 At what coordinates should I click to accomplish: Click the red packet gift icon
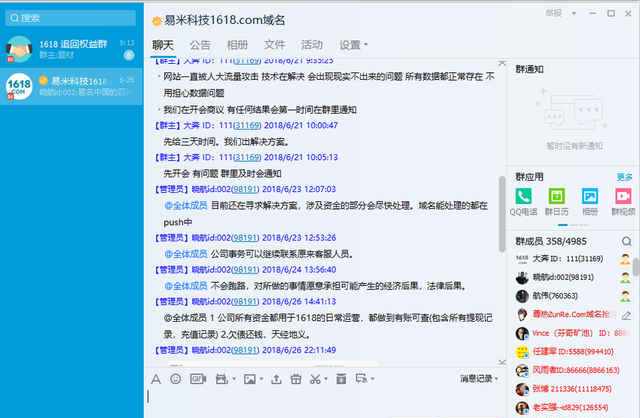coord(295,379)
